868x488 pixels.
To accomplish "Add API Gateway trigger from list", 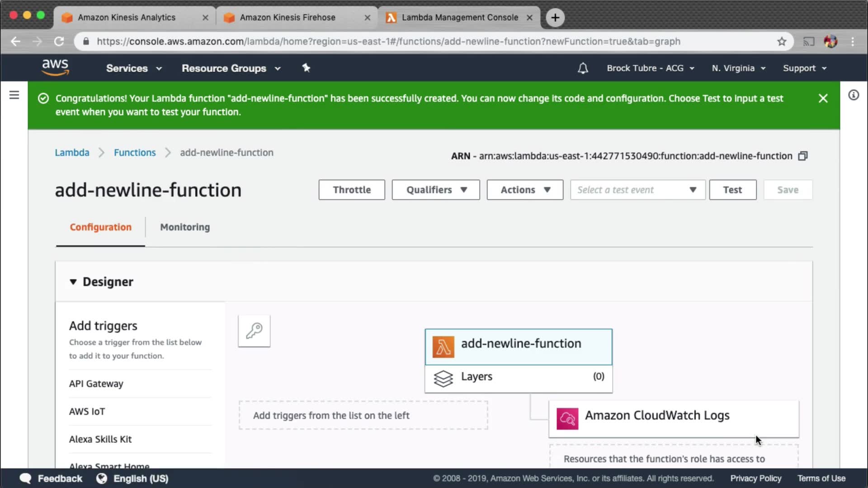I will (96, 384).
